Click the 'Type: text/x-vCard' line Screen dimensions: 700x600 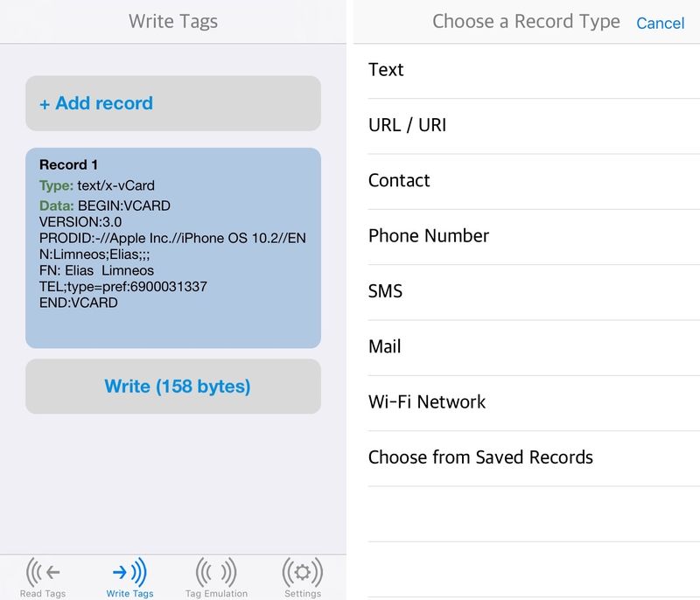97,185
